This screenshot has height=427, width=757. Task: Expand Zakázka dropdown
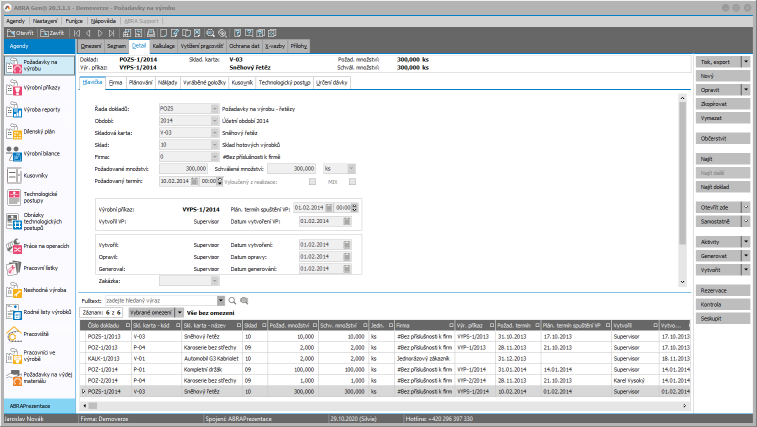tap(214, 281)
